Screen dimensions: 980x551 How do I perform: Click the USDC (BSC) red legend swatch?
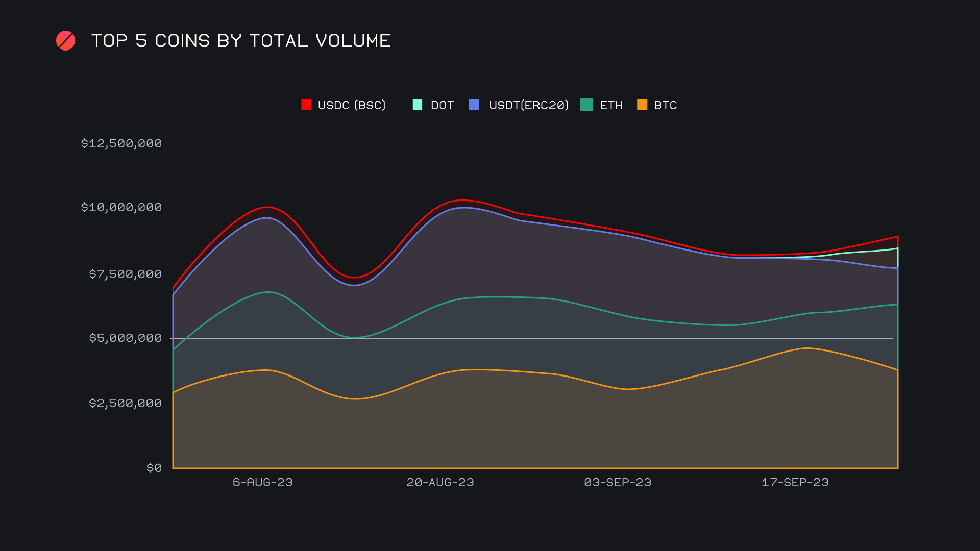[306, 105]
